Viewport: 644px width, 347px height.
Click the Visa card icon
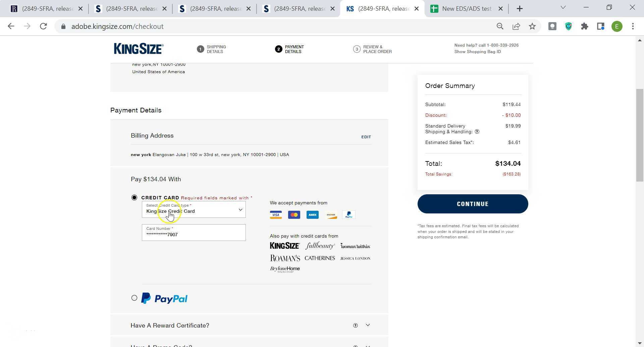click(276, 215)
